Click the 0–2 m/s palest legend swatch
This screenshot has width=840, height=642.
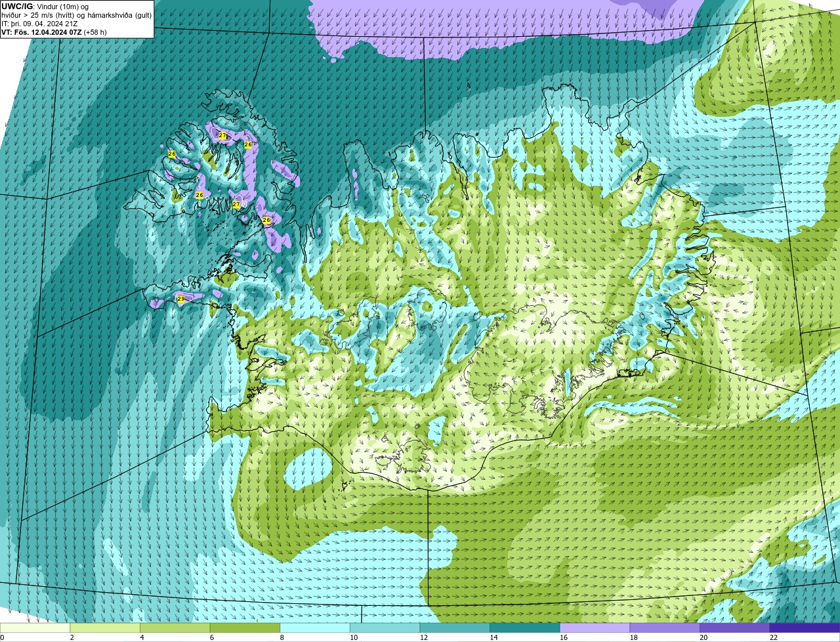(35, 628)
